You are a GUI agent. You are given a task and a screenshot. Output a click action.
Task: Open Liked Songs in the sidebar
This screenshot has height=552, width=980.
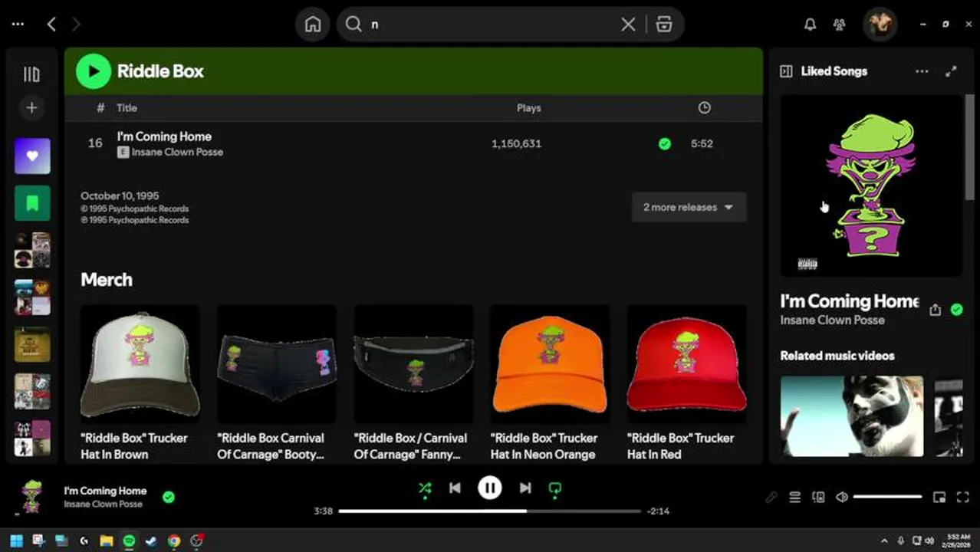32,156
